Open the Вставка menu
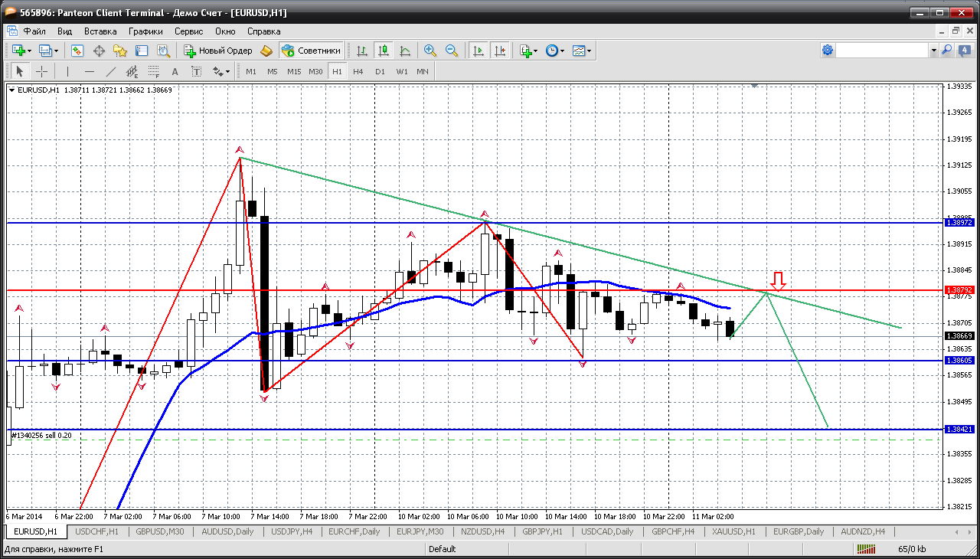This screenshot has height=559, width=980. 100,31
